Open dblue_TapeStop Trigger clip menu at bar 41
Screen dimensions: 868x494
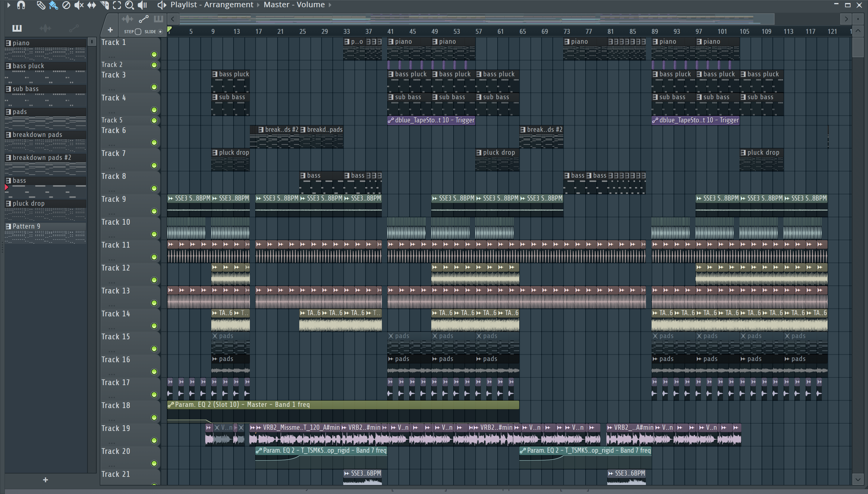pyautogui.click(x=391, y=120)
